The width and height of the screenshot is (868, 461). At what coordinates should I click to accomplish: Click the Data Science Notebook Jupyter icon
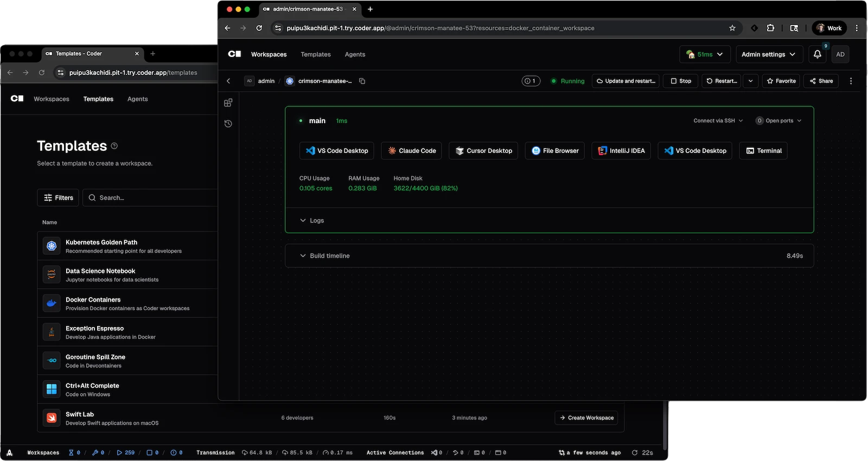point(52,275)
